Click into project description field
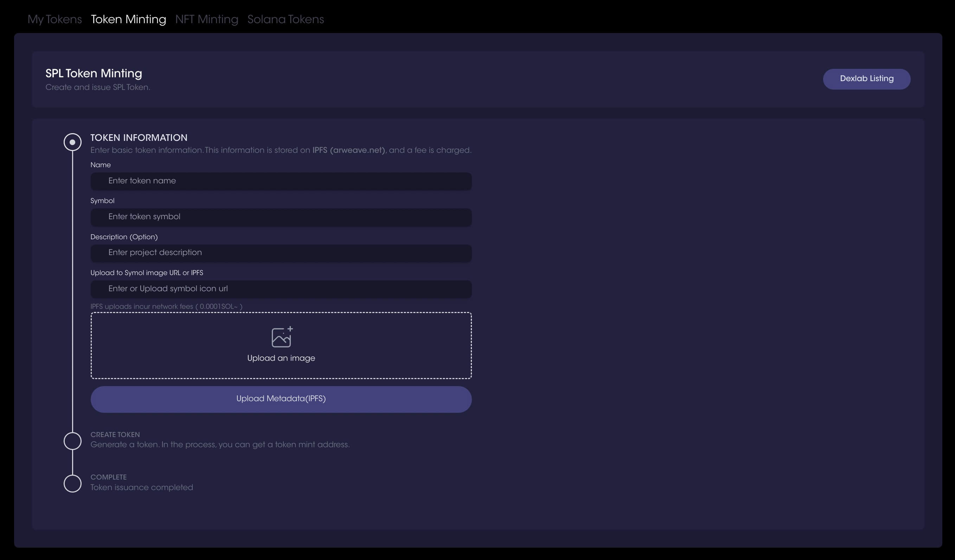 pos(281,253)
